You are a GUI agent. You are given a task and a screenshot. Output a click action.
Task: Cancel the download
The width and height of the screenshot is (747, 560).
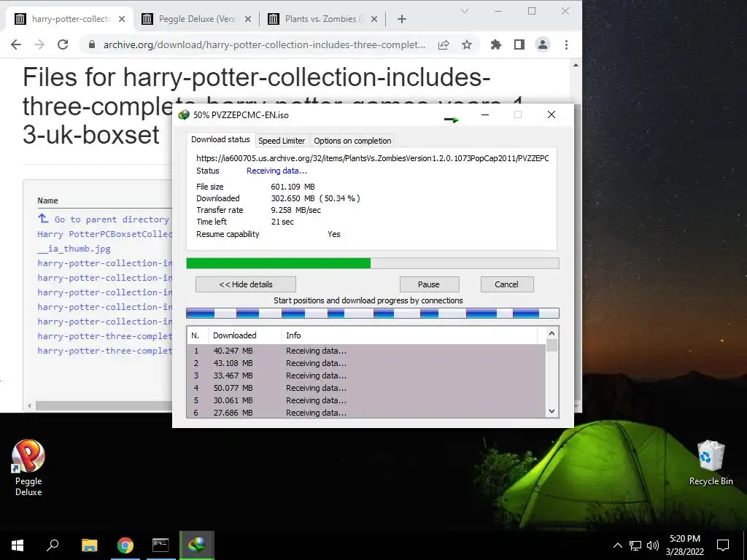pyautogui.click(x=506, y=284)
